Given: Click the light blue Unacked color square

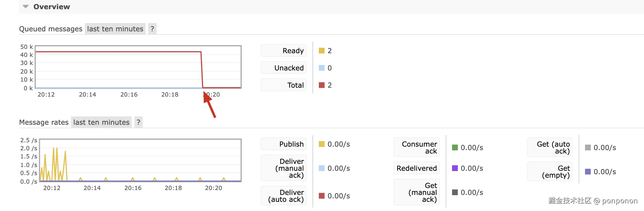Looking at the screenshot, I should coord(321,68).
